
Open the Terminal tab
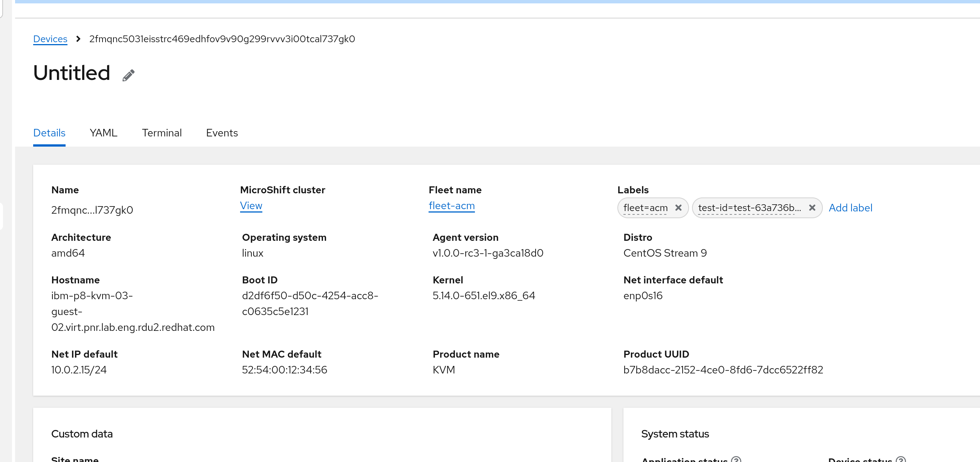tap(162, 133)
